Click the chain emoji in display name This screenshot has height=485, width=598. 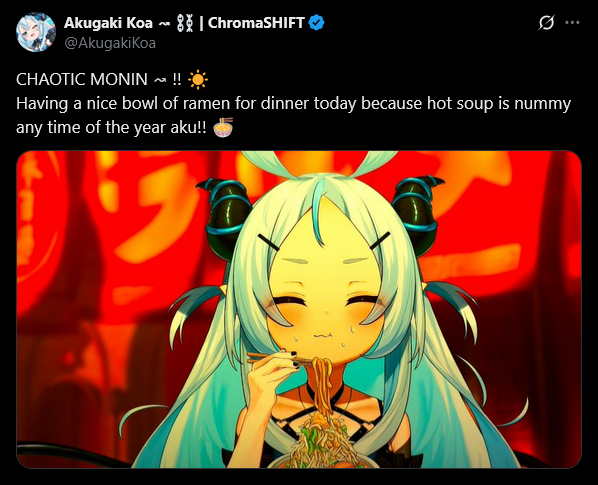point(185,23)
